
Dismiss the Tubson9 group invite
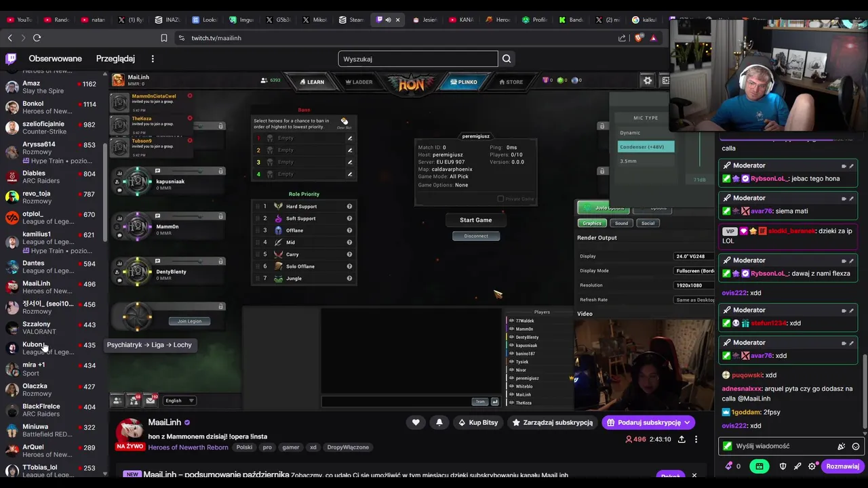point(190,140)
